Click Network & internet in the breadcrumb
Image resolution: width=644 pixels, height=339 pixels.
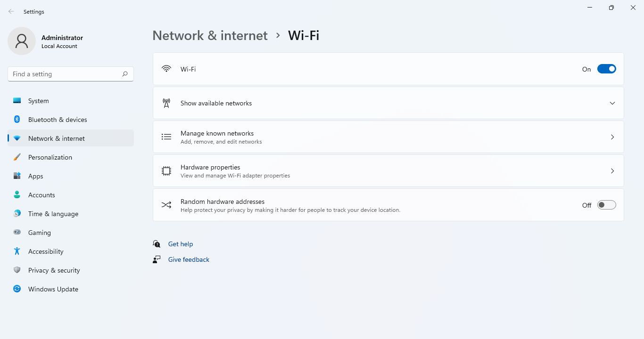(210, 35)
